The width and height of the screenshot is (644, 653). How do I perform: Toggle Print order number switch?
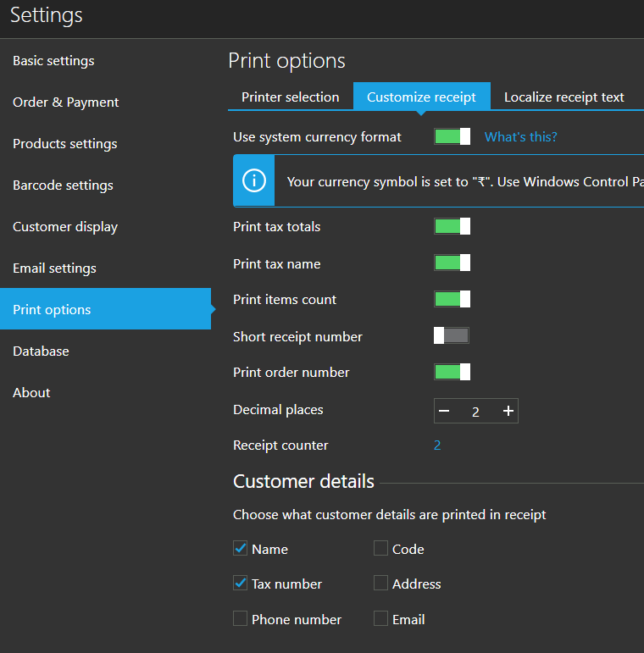click(452, 372)
